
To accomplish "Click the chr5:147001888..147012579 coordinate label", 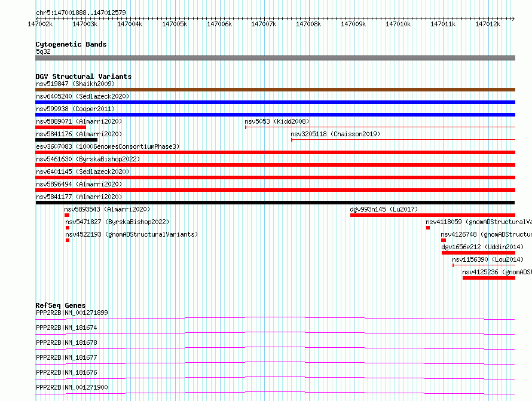I will pyautogui.click(x=81, y=13).
